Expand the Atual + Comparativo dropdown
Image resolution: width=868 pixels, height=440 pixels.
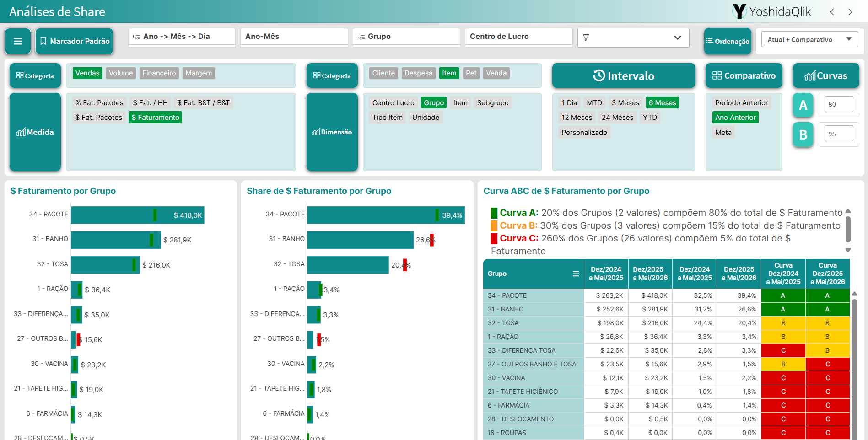(809, 40)
